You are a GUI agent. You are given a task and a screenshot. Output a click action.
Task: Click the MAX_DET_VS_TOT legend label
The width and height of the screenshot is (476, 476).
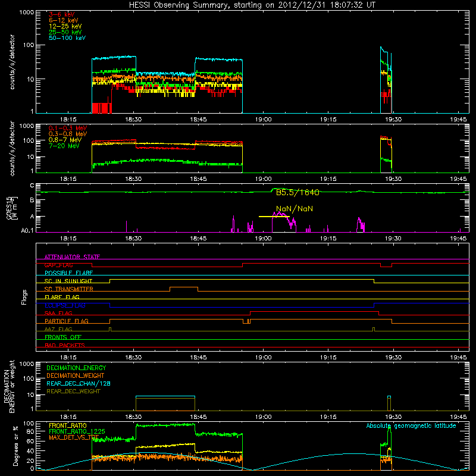pyautogui.click(x=74, y=437)
